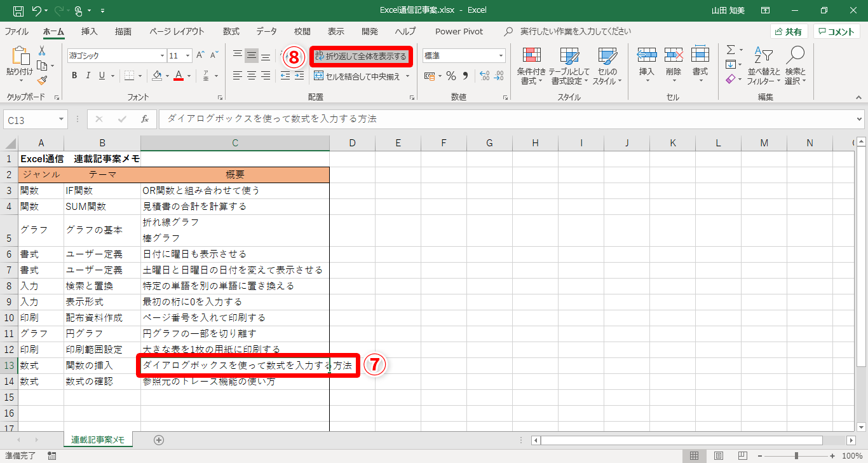The height and width of the screenshot is (463, 868).
Task: Toggle align text left
Action: [238, 76]
